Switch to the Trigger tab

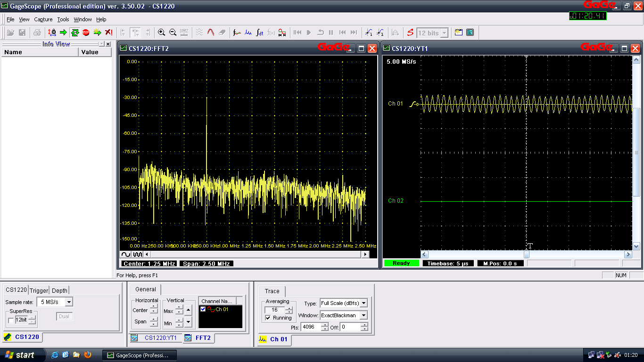[x=39, y=290]
